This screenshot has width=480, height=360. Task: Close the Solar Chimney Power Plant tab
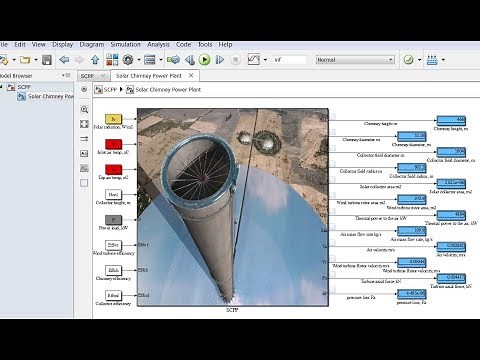(191, 76)
